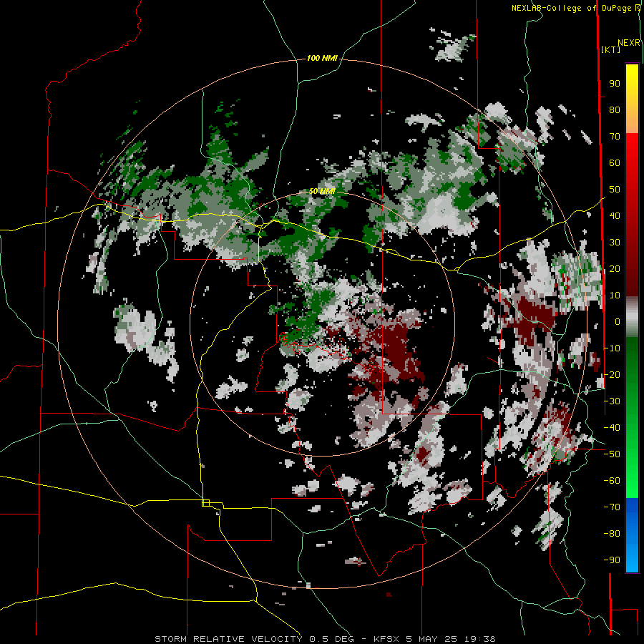Click the 70 value on velocity scale
Screen dimensions: 644x644
tap(615, 137)
